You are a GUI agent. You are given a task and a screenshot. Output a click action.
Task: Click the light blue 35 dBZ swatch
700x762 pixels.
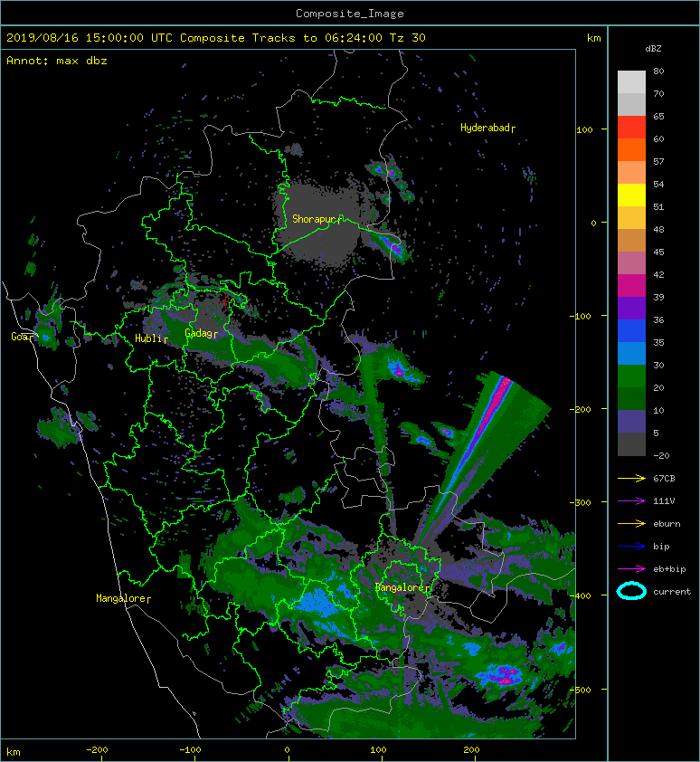(631, 354)
